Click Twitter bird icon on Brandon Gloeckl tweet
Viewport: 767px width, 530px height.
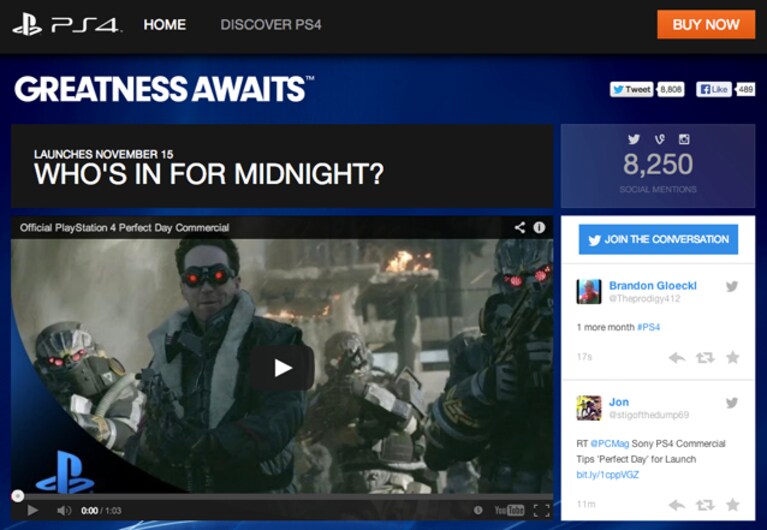click(x=732, y=286)
